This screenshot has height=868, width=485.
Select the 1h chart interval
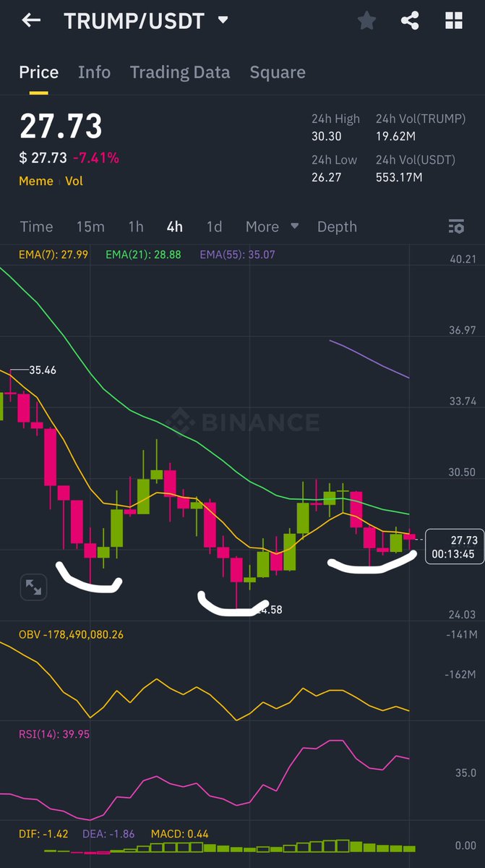(x=136, y=227)
